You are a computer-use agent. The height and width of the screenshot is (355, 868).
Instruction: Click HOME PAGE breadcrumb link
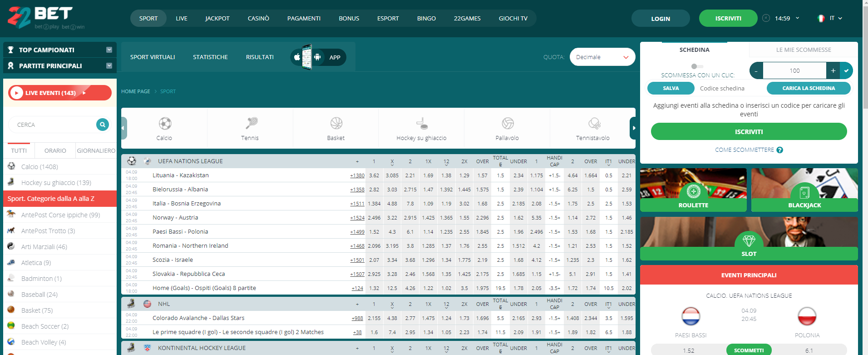[135, 91]
